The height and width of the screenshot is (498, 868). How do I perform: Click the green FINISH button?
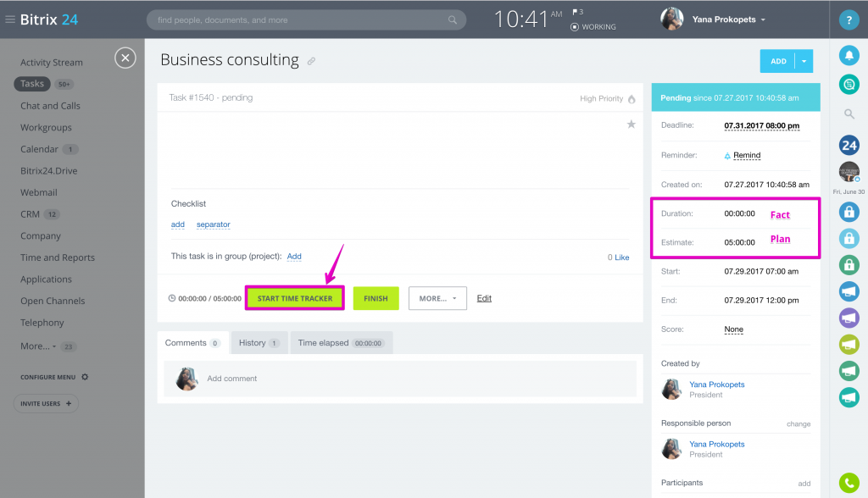(376, 298)
